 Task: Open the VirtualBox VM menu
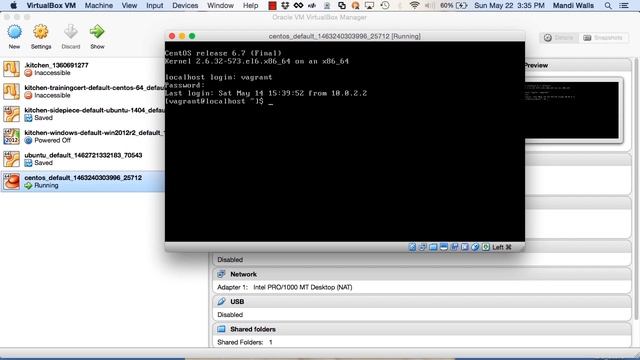(x=51, y=5)
